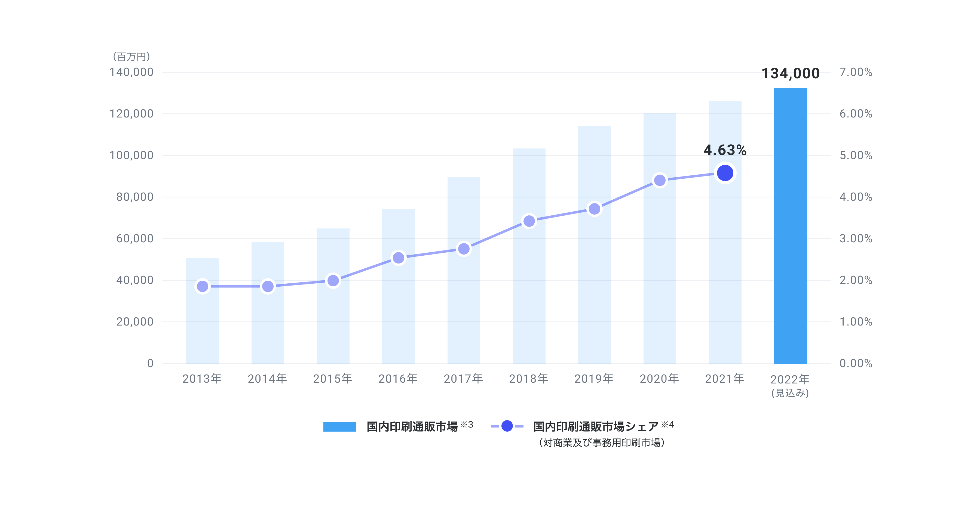
Task: Click the 2022年 axis label
Action: point(790,379)
